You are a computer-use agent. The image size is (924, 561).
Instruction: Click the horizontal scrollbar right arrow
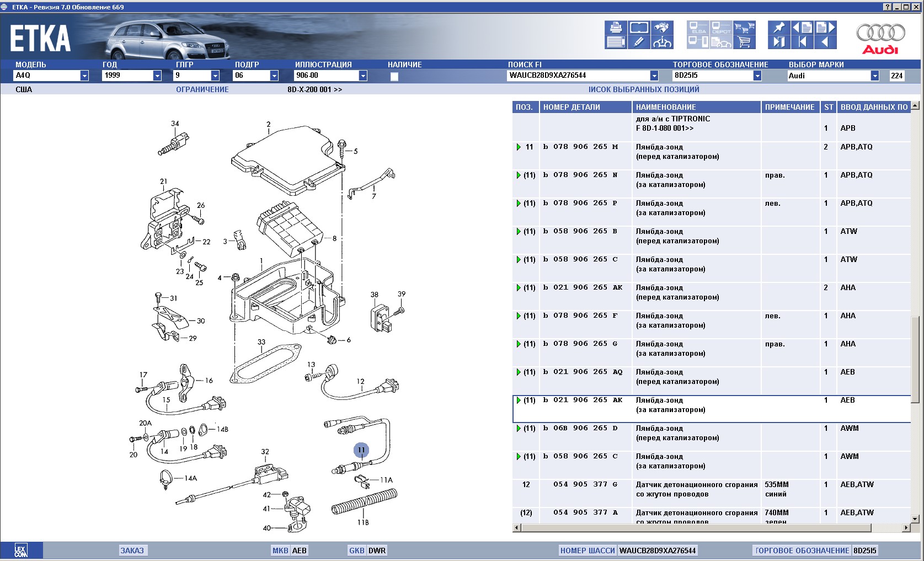click(x=906, y=528)
